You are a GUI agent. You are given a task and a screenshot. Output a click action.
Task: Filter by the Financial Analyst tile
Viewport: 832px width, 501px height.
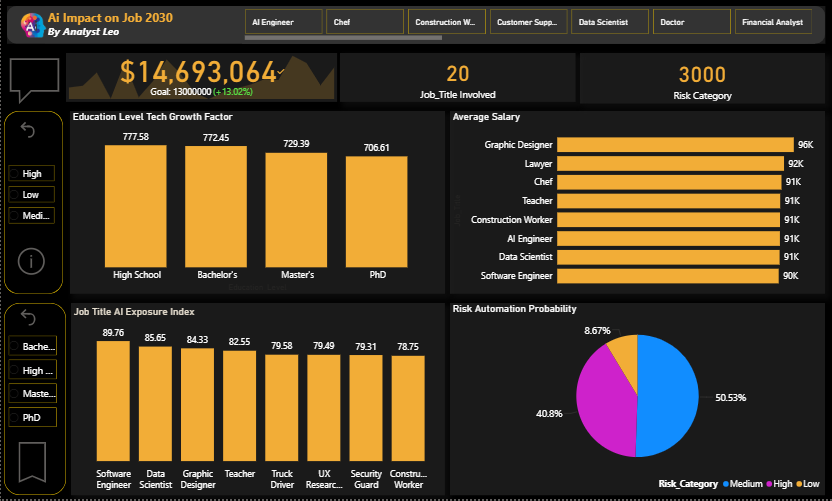pos(773,22)
